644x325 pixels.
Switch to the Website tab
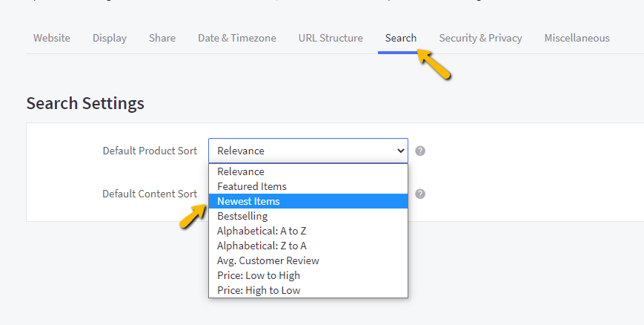click(x=52, y=38)
